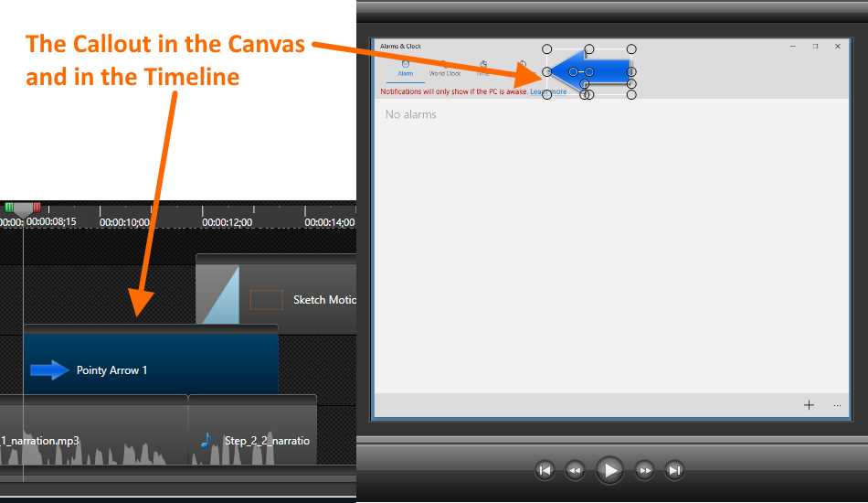Click the green in-point marker of the playhead
The height and width of the screenshot is (503, 868).
click(9, 208)
